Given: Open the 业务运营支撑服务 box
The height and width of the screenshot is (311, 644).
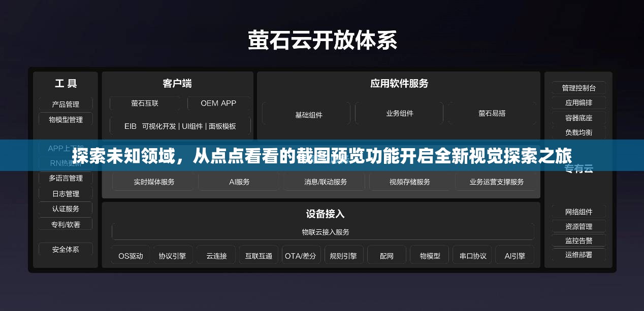Looking at the screenshot, I should click(x=496, y=181).
